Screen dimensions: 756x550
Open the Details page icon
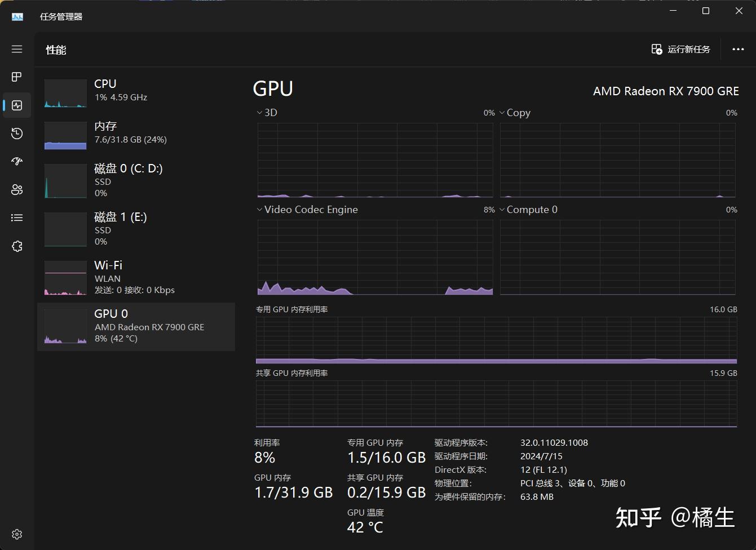[17, 218]
